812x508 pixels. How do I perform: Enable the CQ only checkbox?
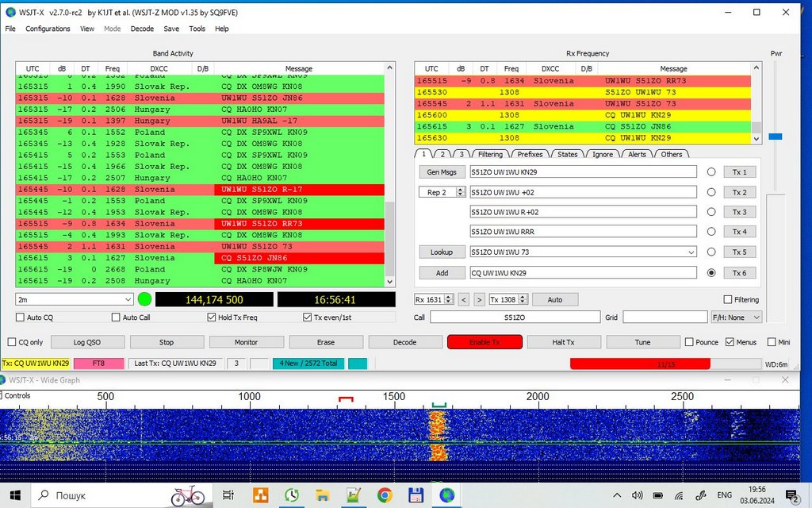(x=12, y=342)
